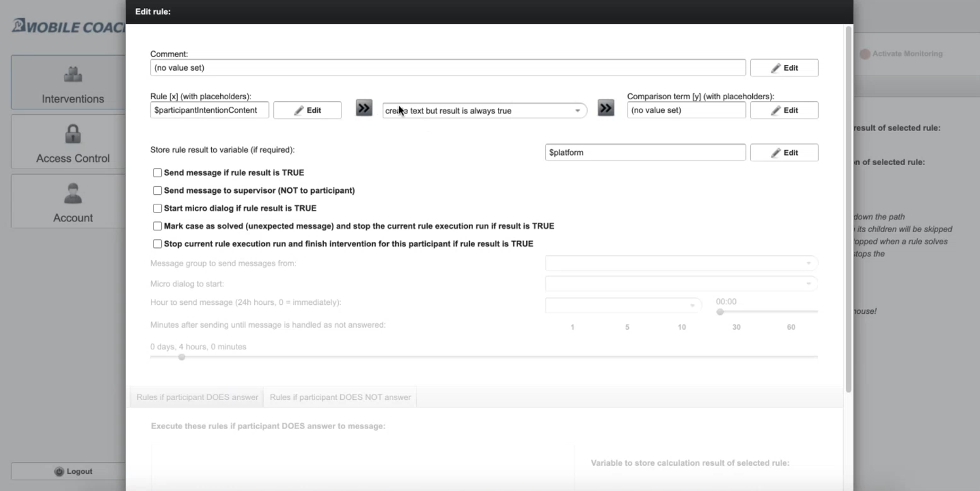The image size is (980, 491).
Task: Click the Interventions sidebar icon
Action: [x=73, y=75]
